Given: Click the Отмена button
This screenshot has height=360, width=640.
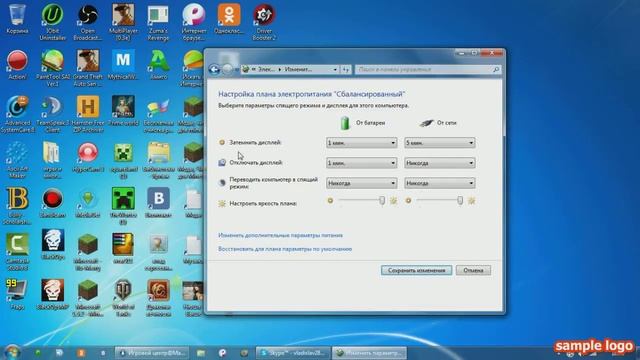Looking at the screenshot, I should pyautogui.click(x=473, y=270).
